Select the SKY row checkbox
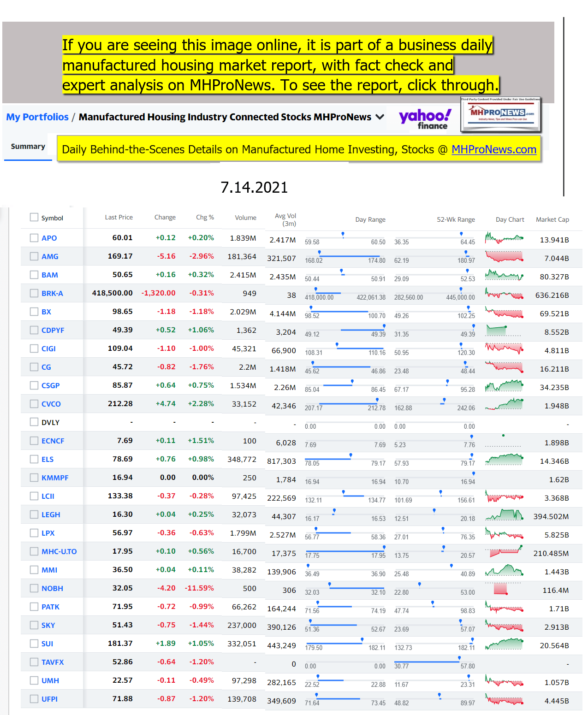The width and height of the screenshot is (588, 715). pyautogui.click(x=34, y=625)
